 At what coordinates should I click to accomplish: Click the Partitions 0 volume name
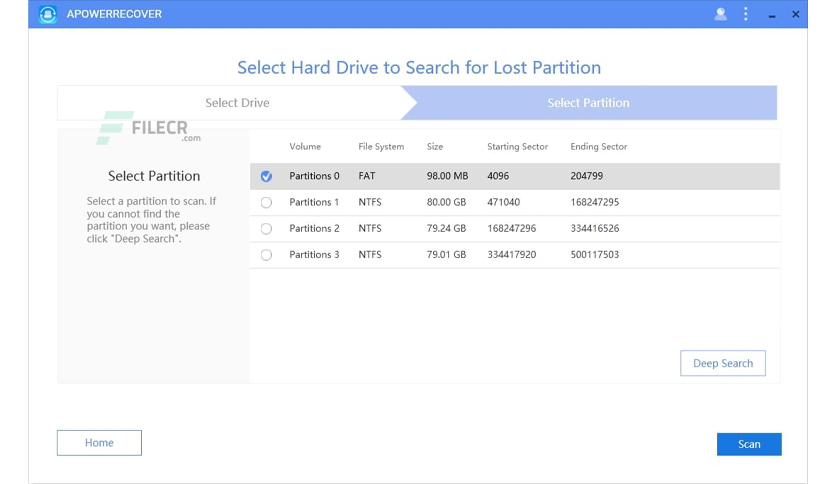pyautogui.click(x=314, y=176)
